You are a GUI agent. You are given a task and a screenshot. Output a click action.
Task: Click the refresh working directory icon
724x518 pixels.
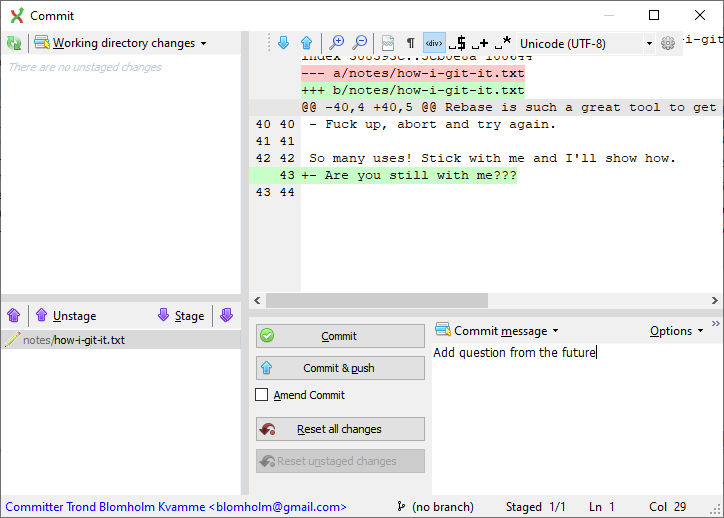(14, 43)
